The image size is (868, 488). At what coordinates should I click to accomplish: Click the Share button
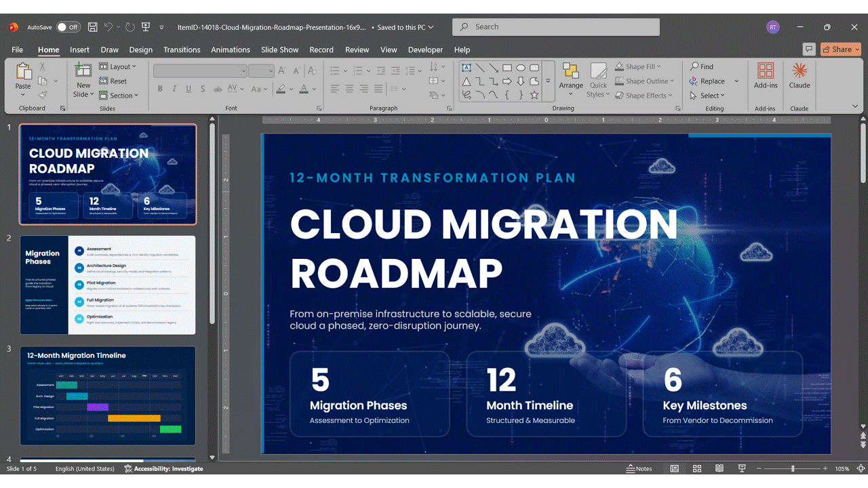click(x=840, y=49)
